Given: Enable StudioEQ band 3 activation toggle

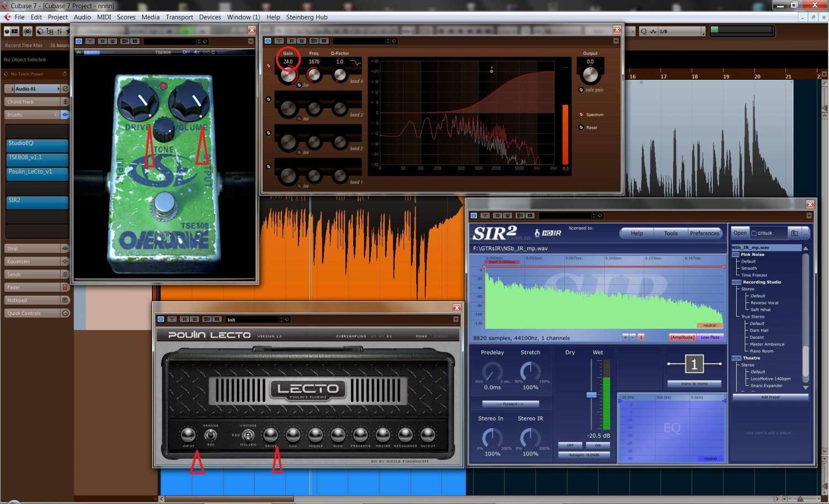Looking at the screenshot, I should [269, 99].
